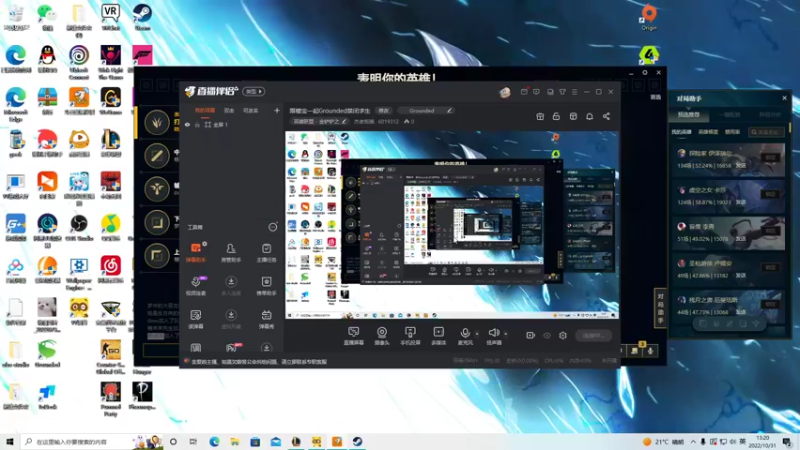Viewport: 800px width, 450px height.
Task: Click 发送 for 圣枪游侠 卢锡安 row
Action: (741, 276)
